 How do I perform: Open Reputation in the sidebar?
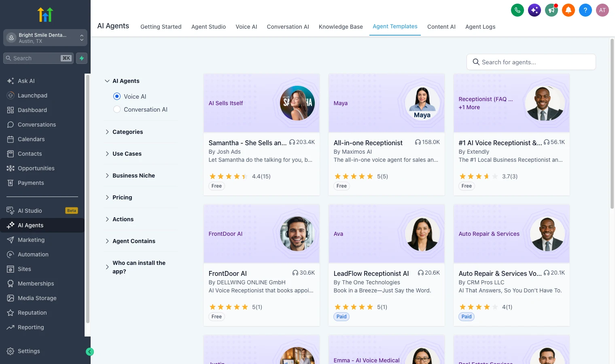click(x=42, y=313)
